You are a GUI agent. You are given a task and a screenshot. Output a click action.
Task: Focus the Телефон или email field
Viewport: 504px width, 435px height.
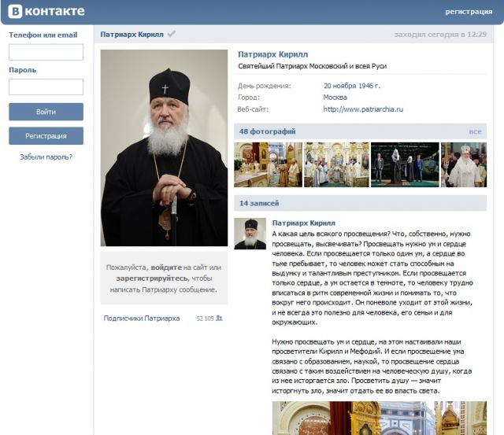coord(46,52)
